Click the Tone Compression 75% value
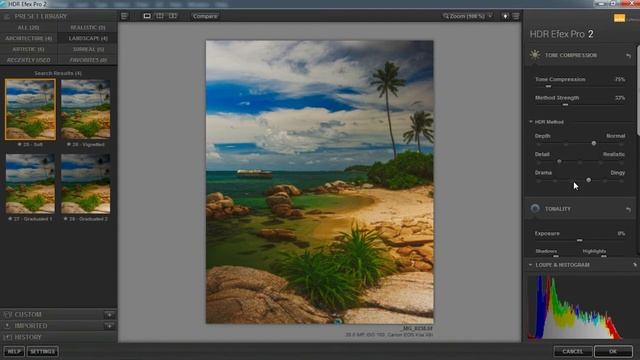Viewport: 640px width, 360px height. tap(620, 80)
